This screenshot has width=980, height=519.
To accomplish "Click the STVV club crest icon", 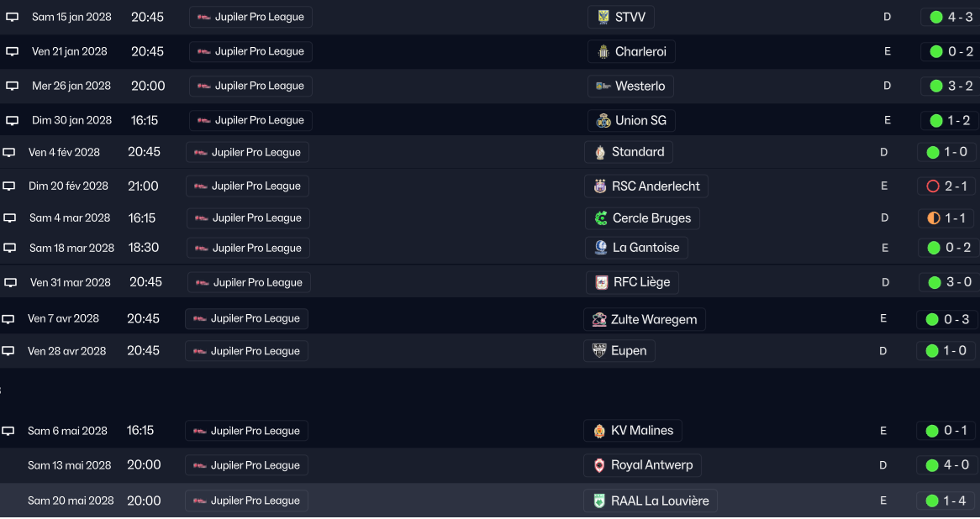I will tap(603, 17).
